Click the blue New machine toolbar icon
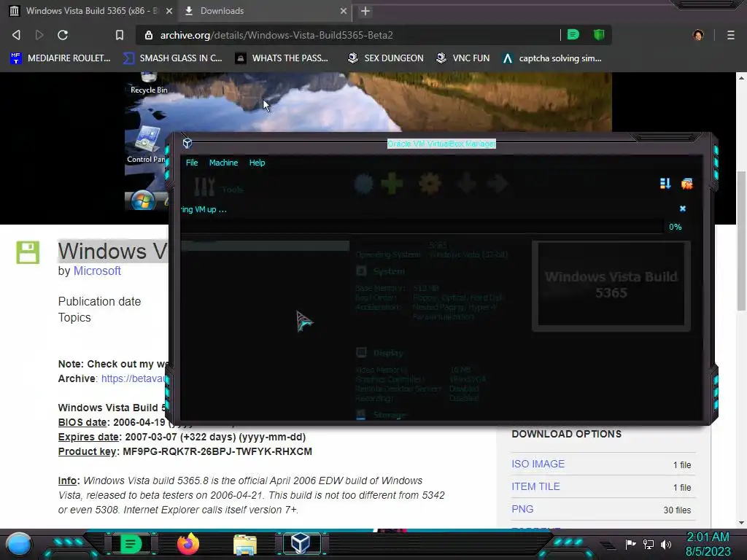The image size is (747, 560). coord(364,184)
